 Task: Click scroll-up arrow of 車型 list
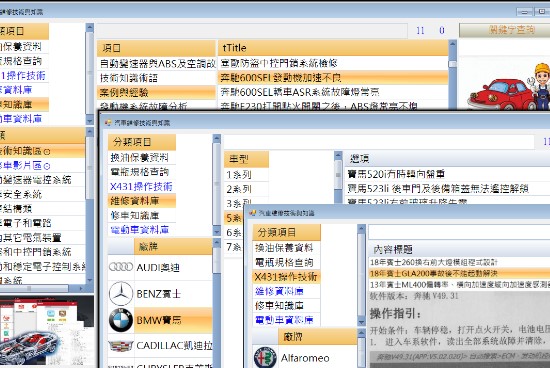[338, 155]
